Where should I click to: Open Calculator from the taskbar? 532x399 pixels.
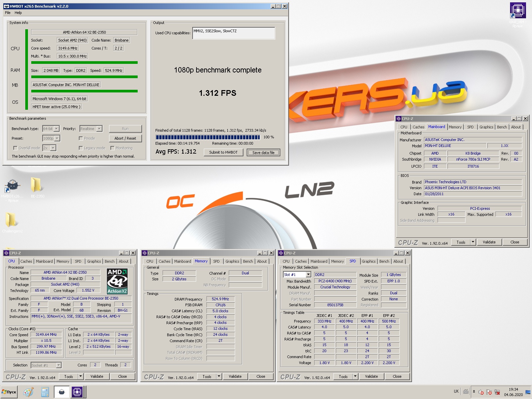click(x=45, y=392)
